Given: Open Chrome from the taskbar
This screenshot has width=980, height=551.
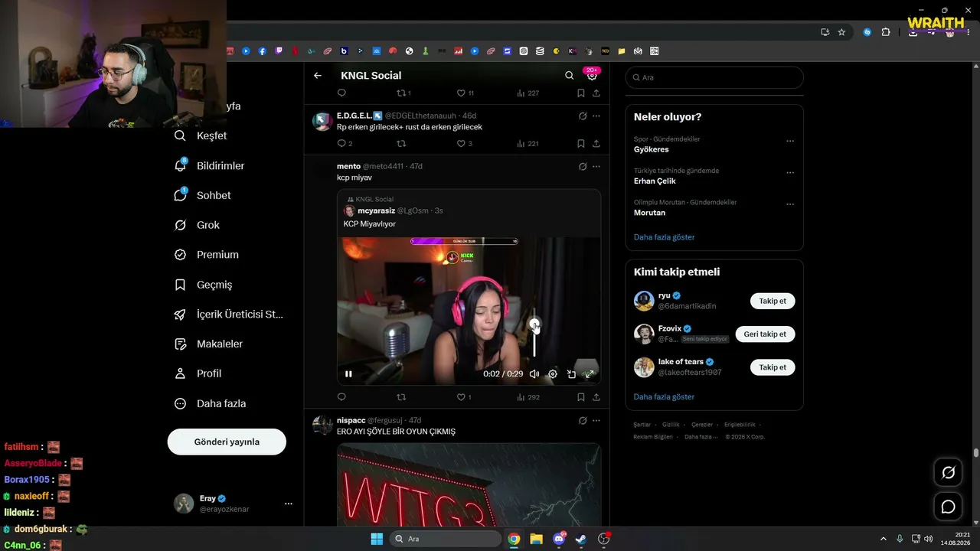Looking at the screenshot, I should click(x=514, y=539).
